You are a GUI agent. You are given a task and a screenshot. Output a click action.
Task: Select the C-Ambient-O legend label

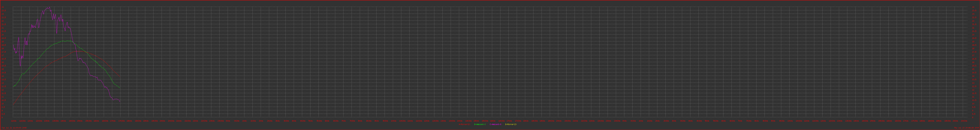coord(496,124)
